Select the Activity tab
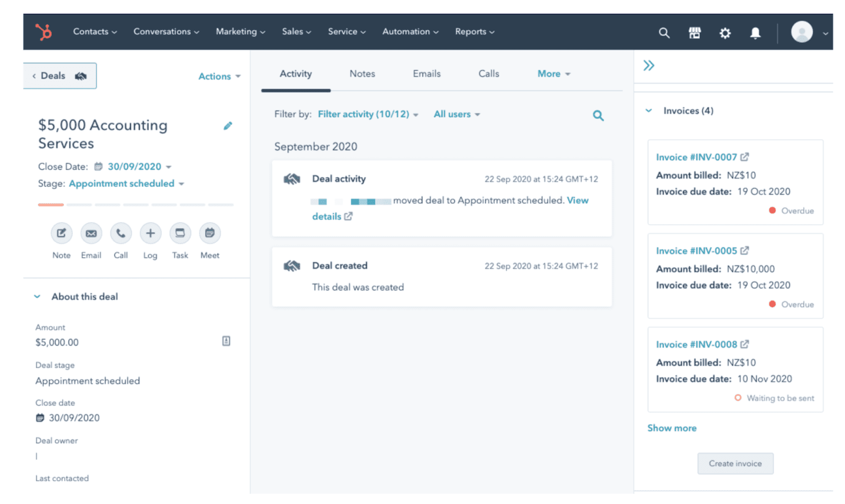The height and width of the screenshot is (504, 845). click(296, 74)
